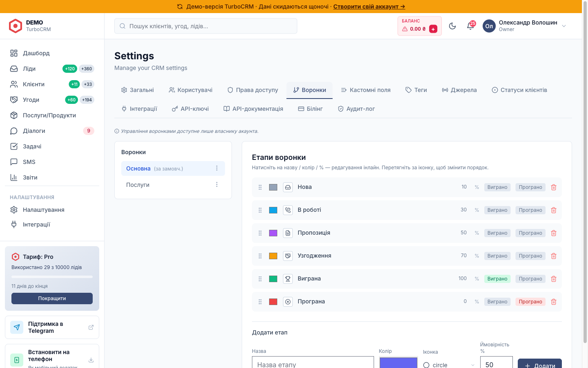Image resolution: width=588 pixels, height=368 pixels.
Task: Toggle Програно flag on Виграна stage
Action: click(x=530, y=279)
